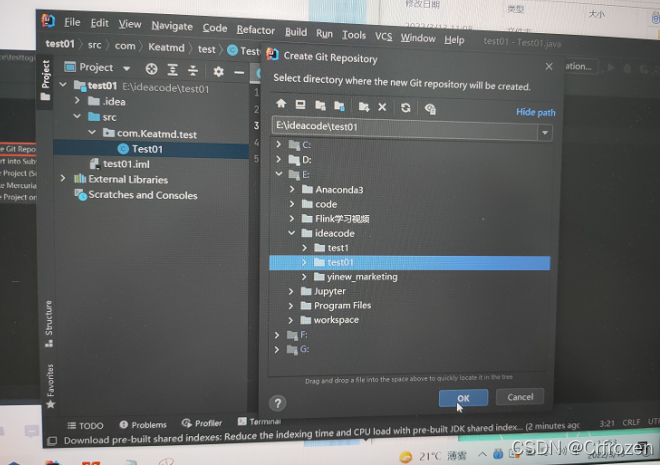Open the Code menu
Image resolution: width=669 pixels, height=465 pixels.
point(215,28)
